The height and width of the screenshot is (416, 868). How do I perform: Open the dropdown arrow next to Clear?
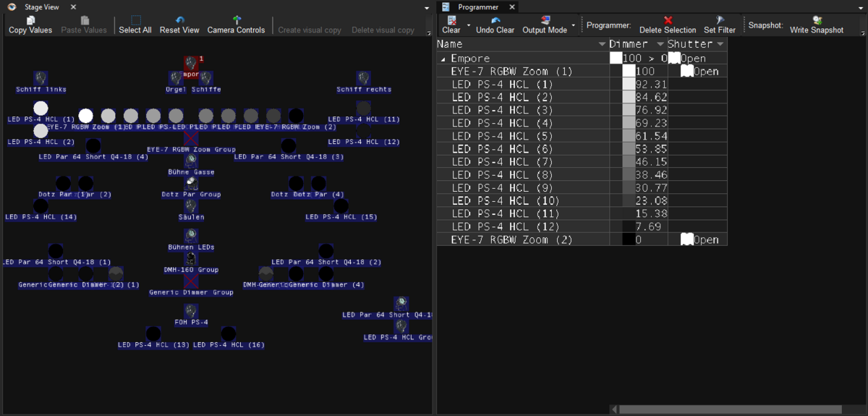(469, 25)
